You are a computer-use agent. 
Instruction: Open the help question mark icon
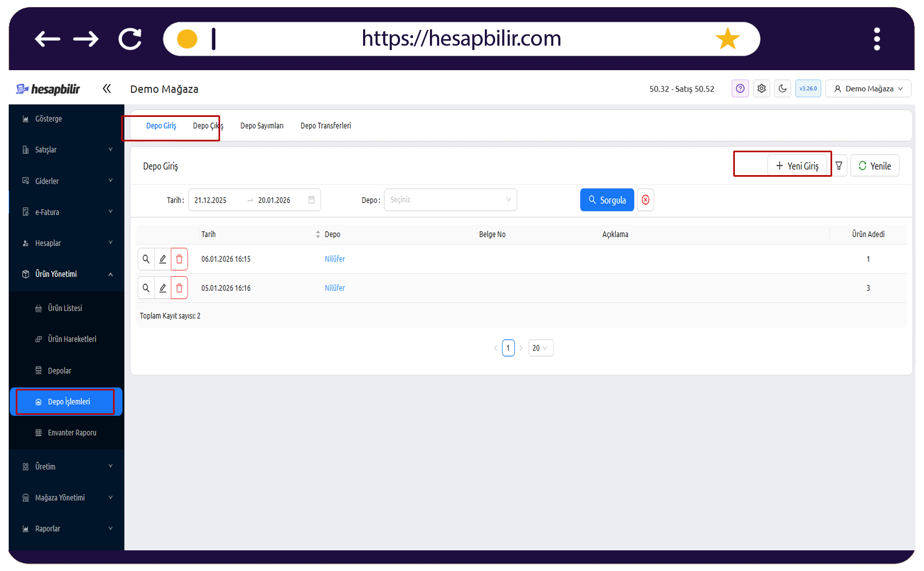click(x=740, y=89)
